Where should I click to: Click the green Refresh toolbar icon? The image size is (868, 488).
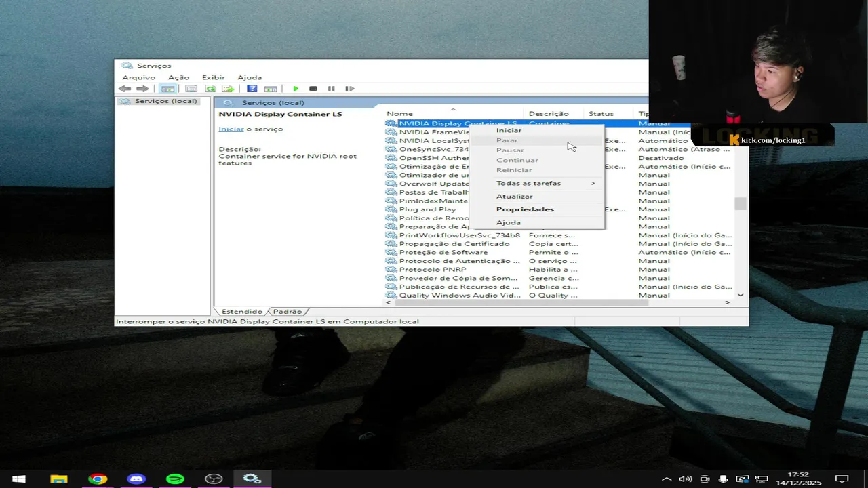click(x=210, y=89)
